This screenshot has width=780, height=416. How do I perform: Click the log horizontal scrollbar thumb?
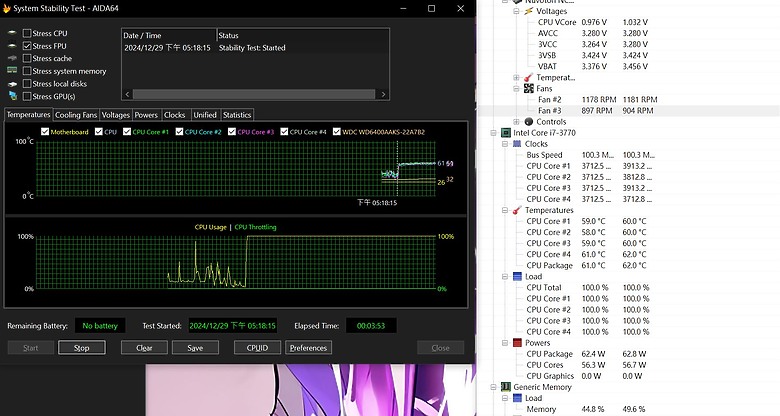point(254,94)
